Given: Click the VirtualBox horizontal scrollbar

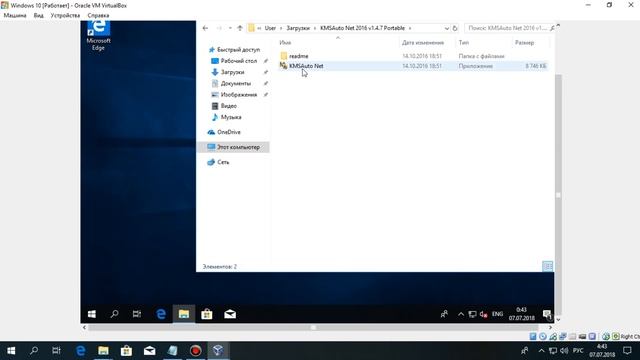Looking at the screenshot, I should click(313, 327).
